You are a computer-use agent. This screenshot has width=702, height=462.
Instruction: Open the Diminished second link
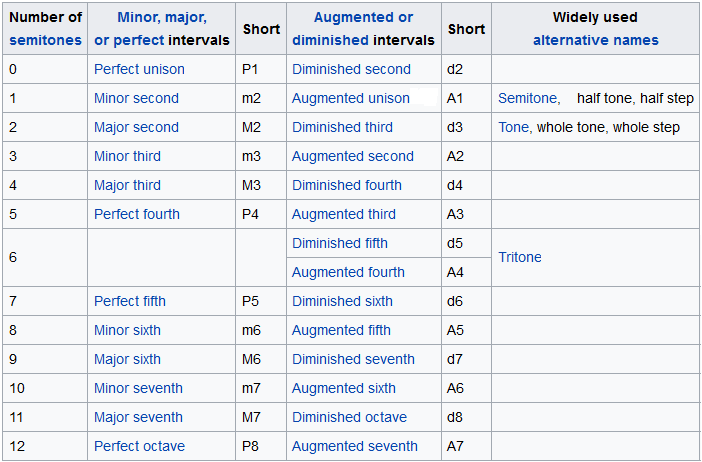(x=351, y=69)
